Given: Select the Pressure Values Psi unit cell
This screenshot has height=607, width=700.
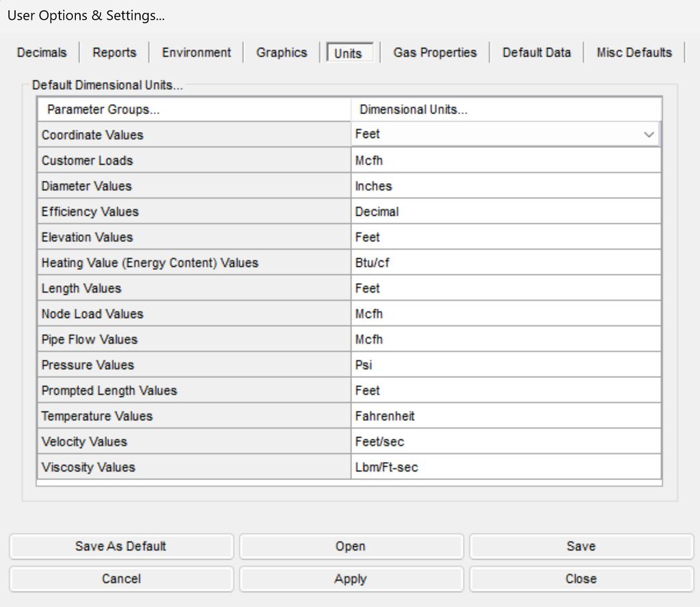Looking at the screenshot, I should 506,364.
